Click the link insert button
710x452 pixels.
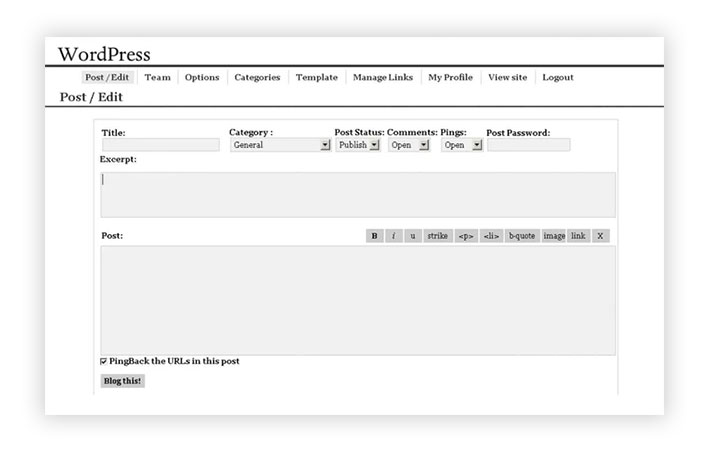pos(578,236)
